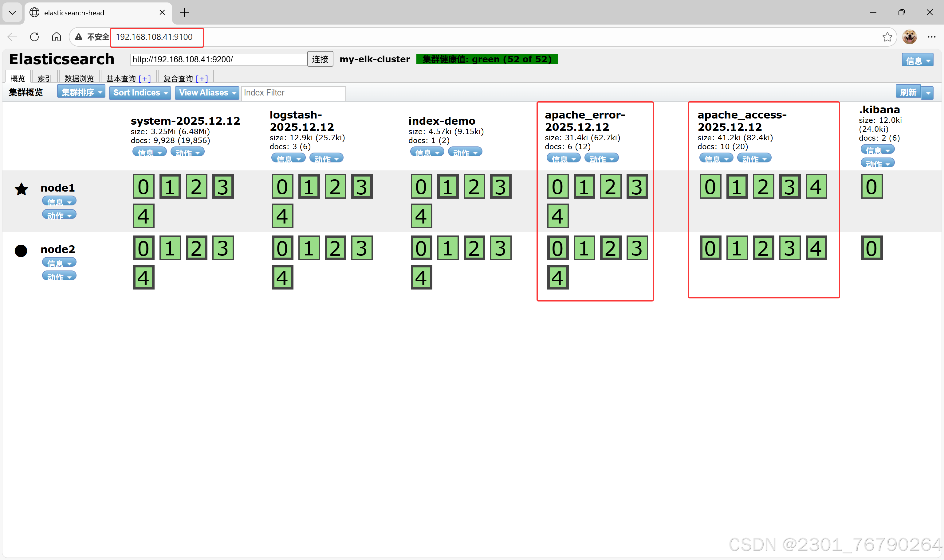Close the elasticsearch-head tab
This screenshot has height=560, width=944.
click(x=162, y=13)
